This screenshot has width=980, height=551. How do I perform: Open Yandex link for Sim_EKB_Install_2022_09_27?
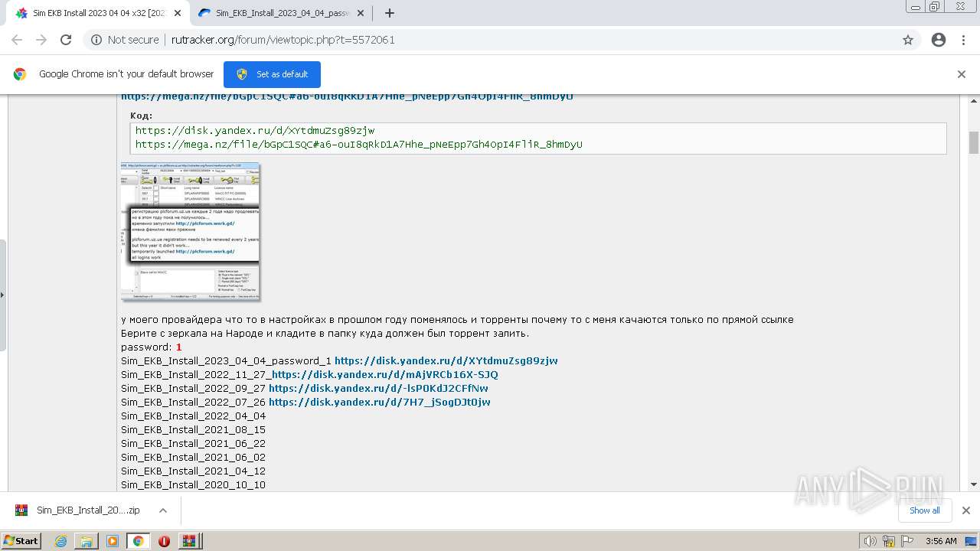[x=378, y=388]
